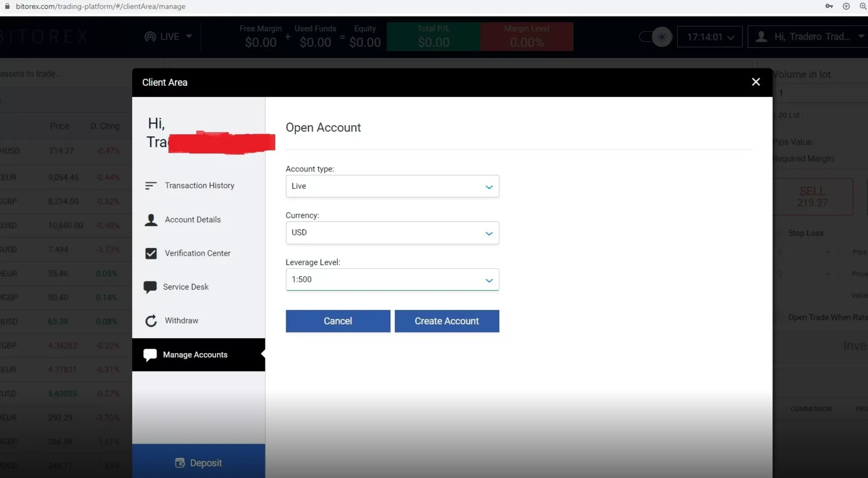Click the Open Account heading

323,128
